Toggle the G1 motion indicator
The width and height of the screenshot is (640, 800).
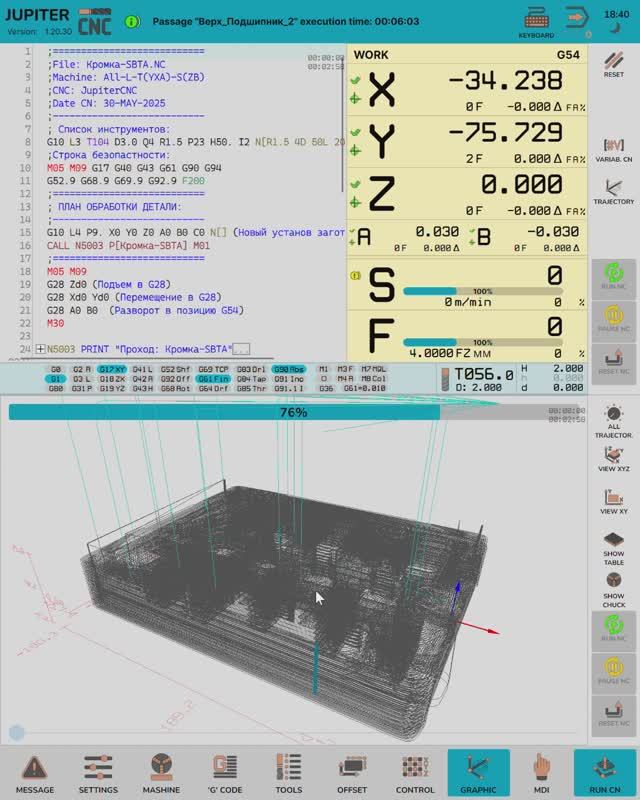[56, 379]
